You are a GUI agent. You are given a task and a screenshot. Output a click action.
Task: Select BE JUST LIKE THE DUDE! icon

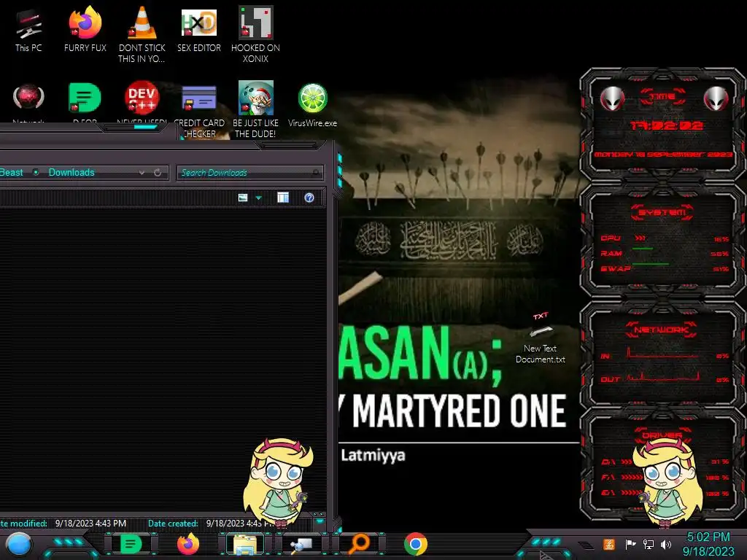(x=255, y=109)
